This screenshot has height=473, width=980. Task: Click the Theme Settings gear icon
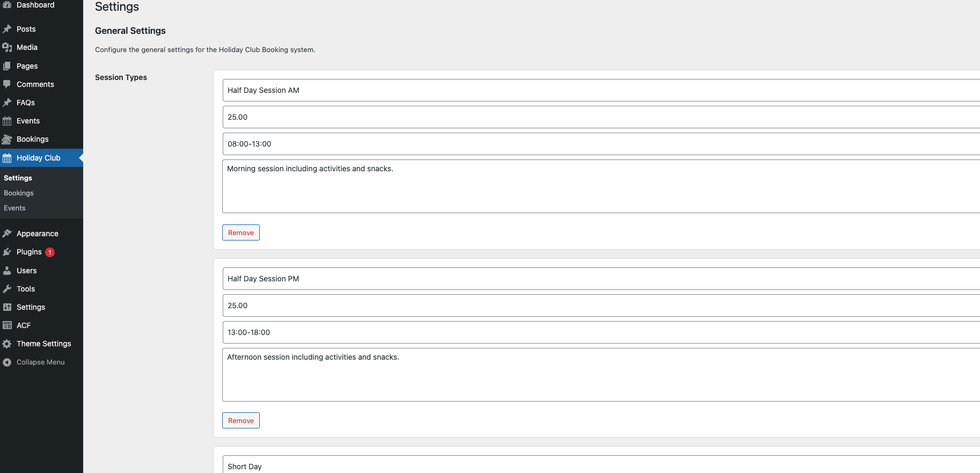coord(7,344)
